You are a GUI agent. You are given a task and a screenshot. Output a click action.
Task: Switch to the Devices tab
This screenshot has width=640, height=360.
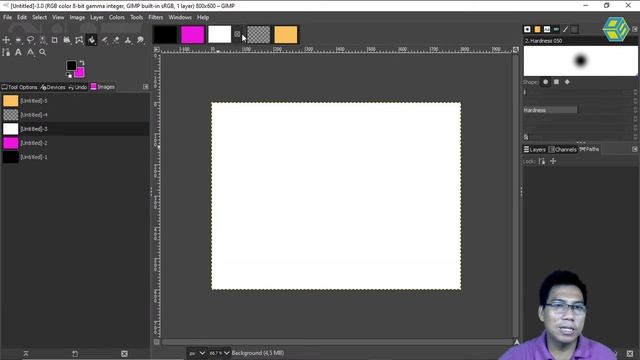[x=53, y=87]
